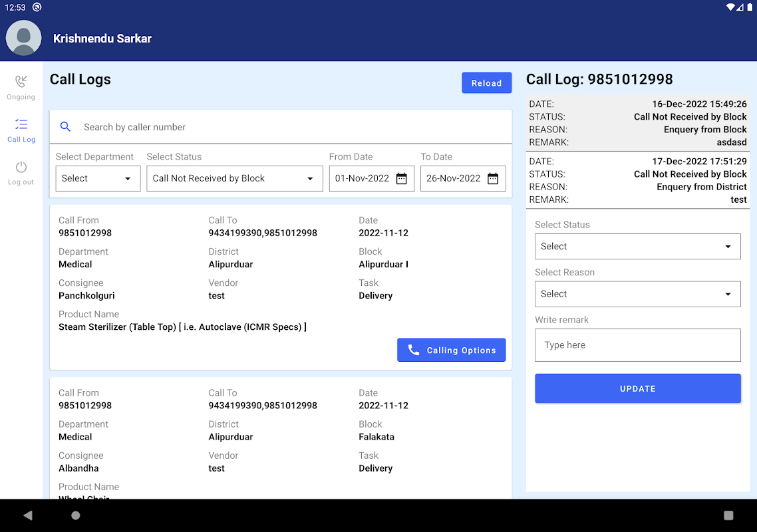This screenshot has width=757, height=532.
Task: Click the search magnifier icon
Action: click(x=65, y=127)
